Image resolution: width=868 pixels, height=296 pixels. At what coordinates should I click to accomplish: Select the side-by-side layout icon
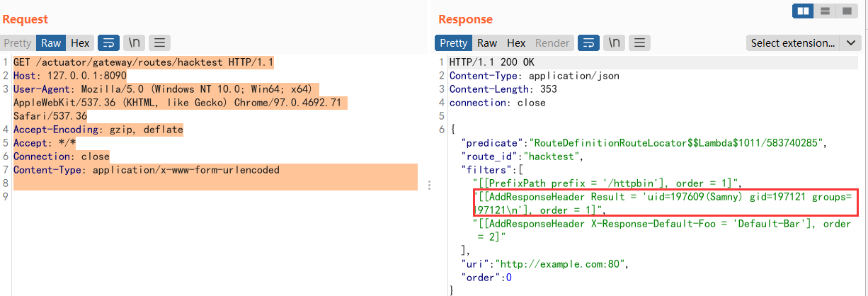(x=803, y=11)
